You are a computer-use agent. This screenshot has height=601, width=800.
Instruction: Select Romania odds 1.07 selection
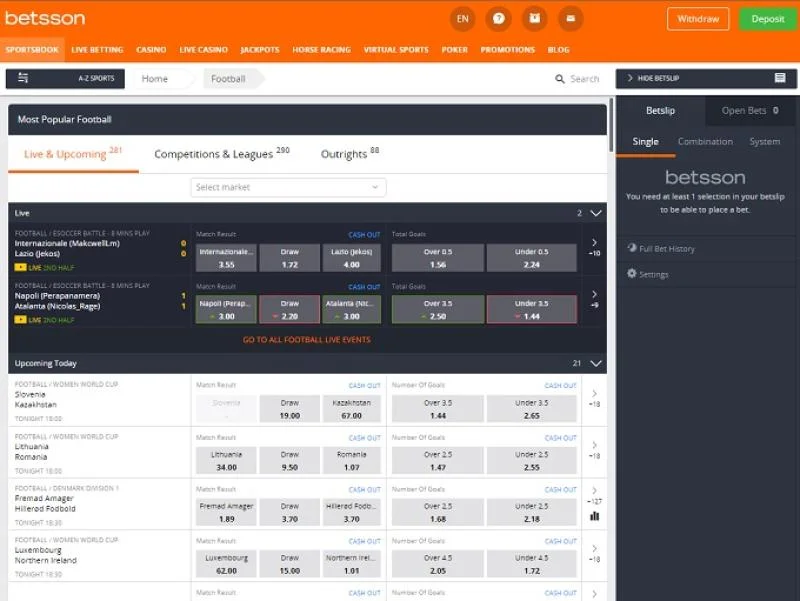pos(351,460)
